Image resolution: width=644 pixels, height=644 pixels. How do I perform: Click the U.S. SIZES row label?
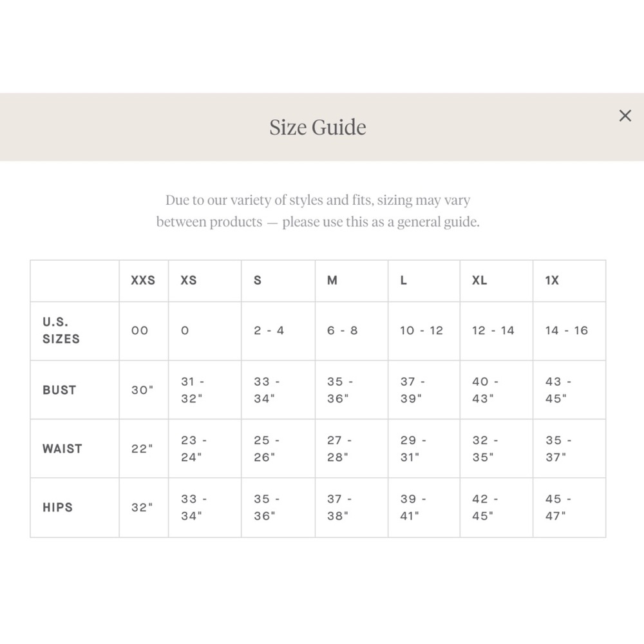(x=61, y=330)
